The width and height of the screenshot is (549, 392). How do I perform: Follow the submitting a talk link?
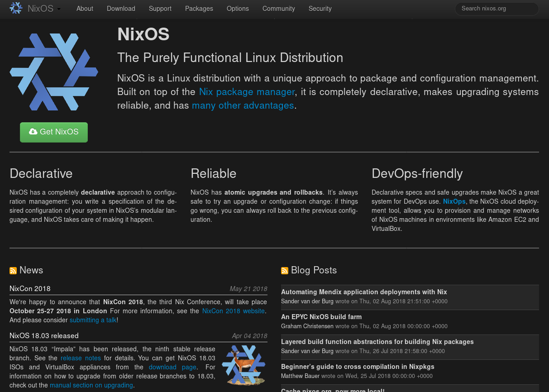[x=93, y=320]
